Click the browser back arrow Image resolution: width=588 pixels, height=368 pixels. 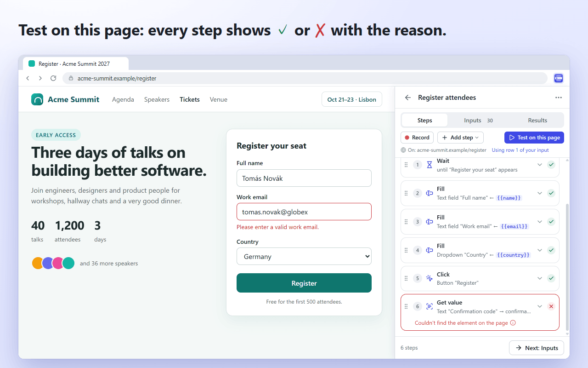(28, 78)
